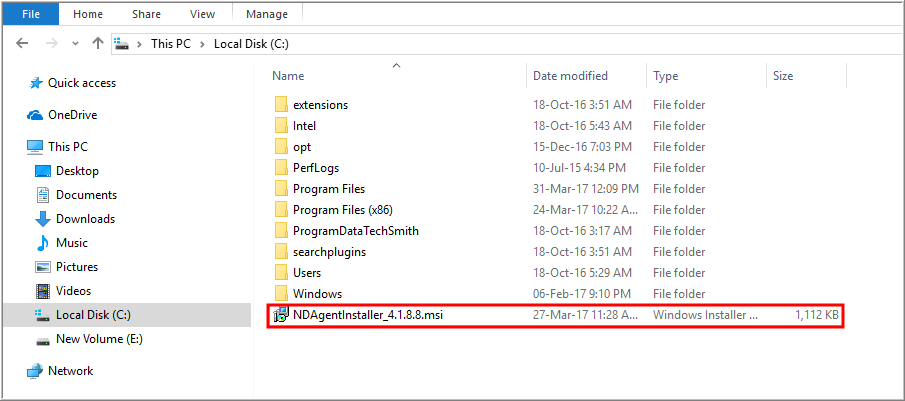Open Quick access in navigation pane
The height and width of the screenshot is (401, 905).
click(82, 83)
